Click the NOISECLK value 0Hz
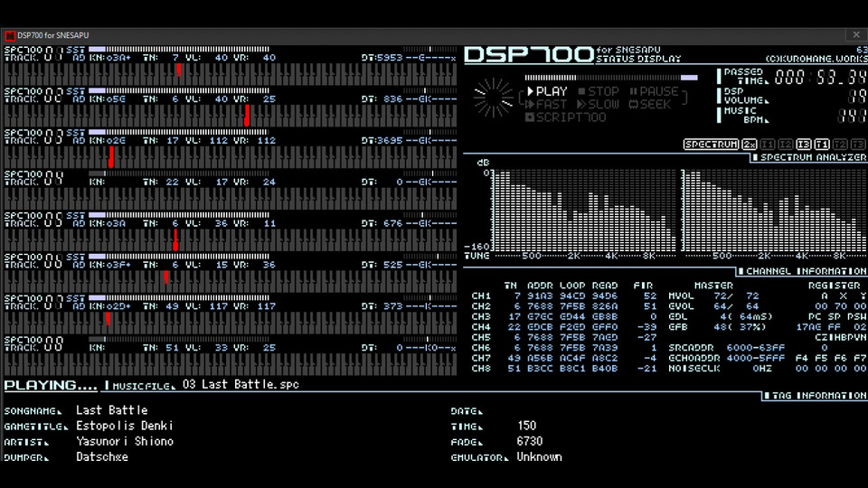The image size is (868, 488). tap(761, 369)
